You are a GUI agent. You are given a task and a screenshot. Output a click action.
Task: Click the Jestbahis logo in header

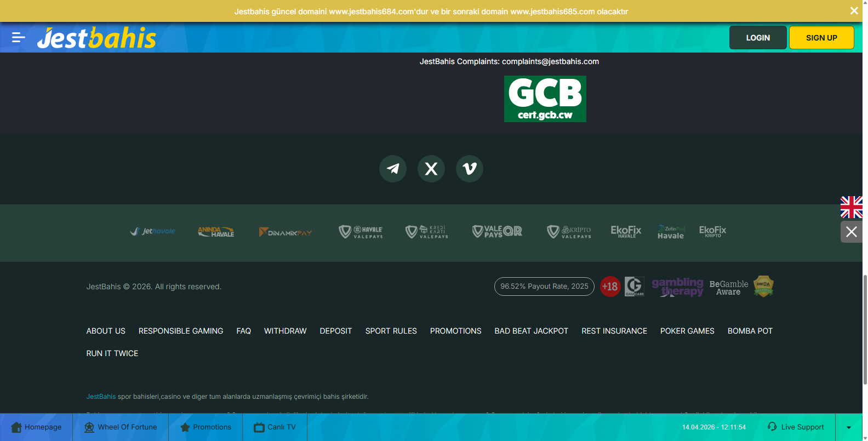pyautogui.click(x=96, y=38)
